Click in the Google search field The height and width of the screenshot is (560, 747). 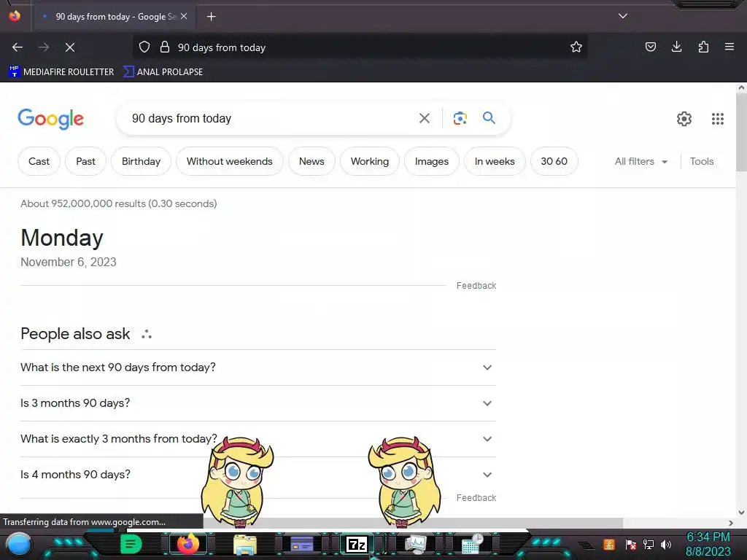[x=271, y=118]
